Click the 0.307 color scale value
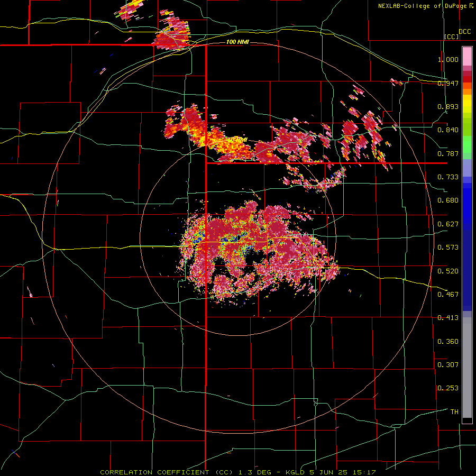This screenshot has width=476, height=476. 448,364
